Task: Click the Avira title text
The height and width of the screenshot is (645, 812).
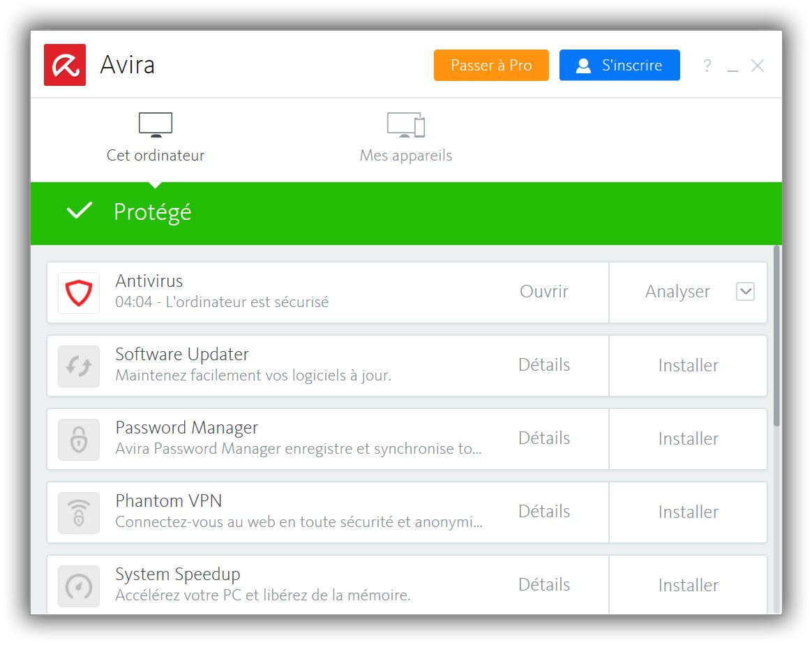Action: 128,66
